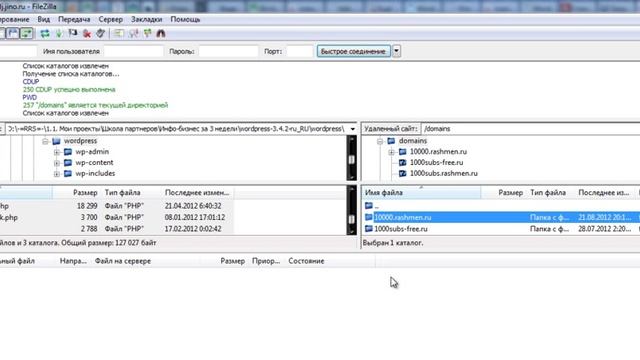Collapse the wordpress tree node
The height and width of the screenshot is (360, 640).
click(x=45, y=141)
